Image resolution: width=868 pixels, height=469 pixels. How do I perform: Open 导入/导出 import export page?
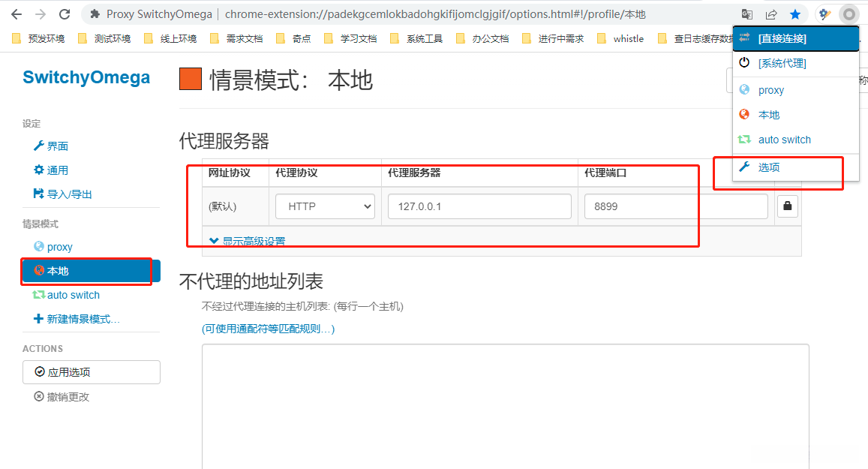62,194
